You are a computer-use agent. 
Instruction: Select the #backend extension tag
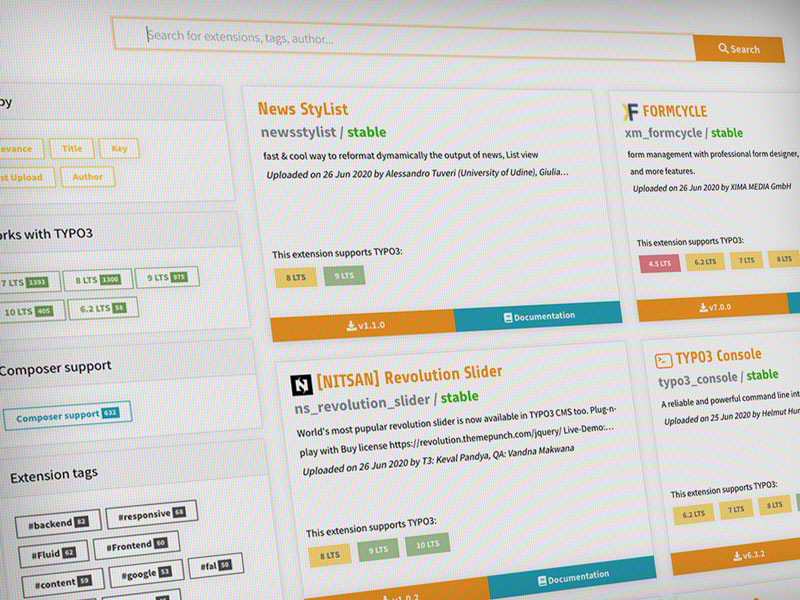58,523
